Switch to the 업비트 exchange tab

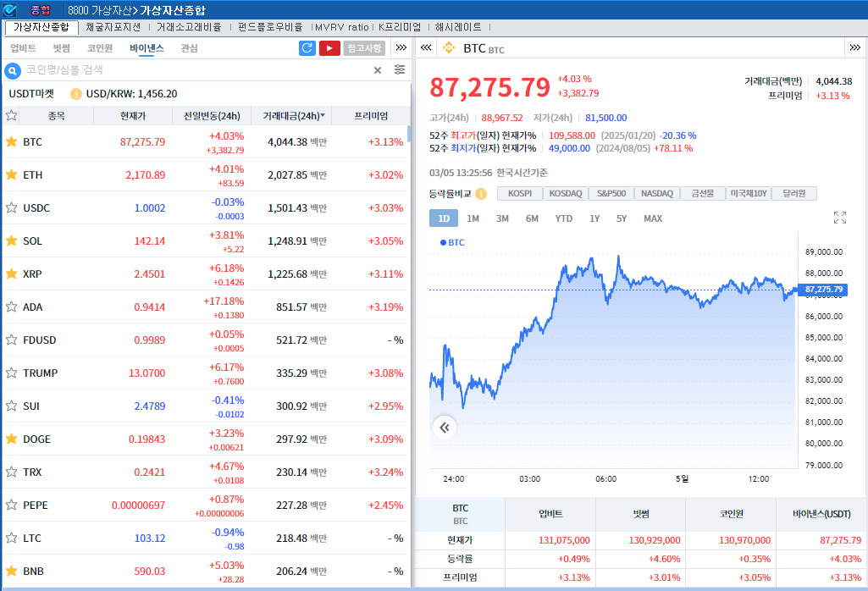pos(23,48)
